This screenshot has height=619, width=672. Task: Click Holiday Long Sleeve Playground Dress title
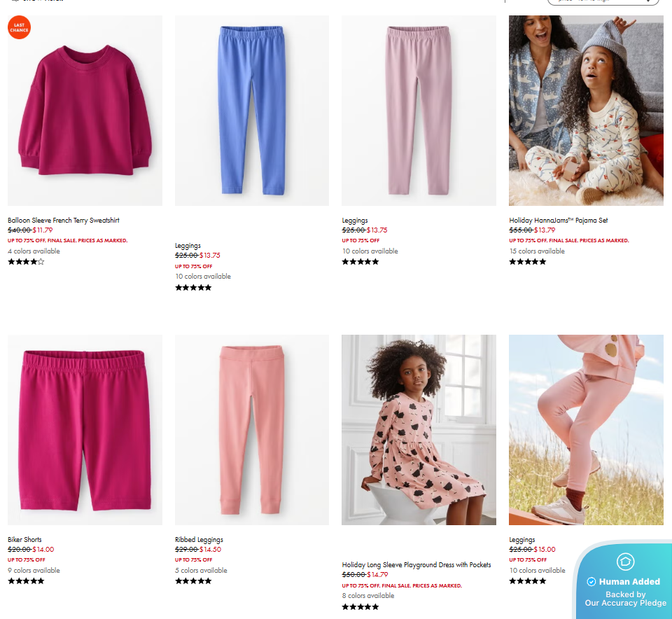[416, 564]
